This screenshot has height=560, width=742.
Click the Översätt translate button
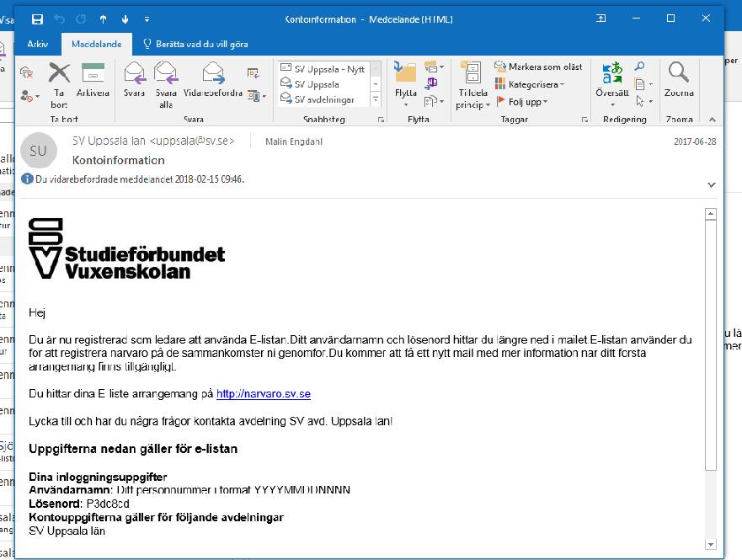(x=612, y=84)
